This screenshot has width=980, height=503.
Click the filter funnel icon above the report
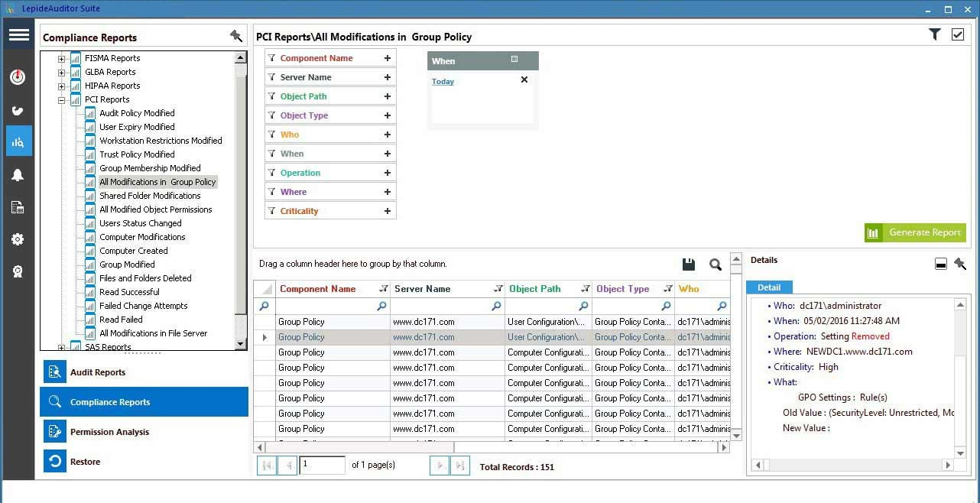(934, 34)
